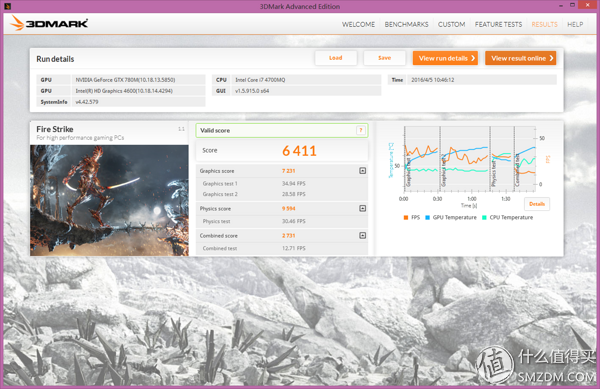This screenshot has height=389, width=600.
Task: Expand the Graphics score section
Action: [x=362, y=171]
